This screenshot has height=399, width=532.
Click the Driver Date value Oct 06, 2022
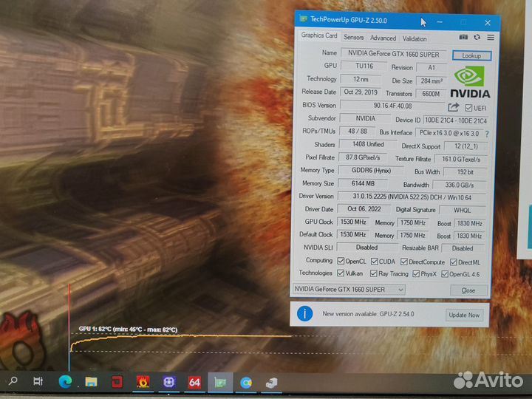(364, 209)
